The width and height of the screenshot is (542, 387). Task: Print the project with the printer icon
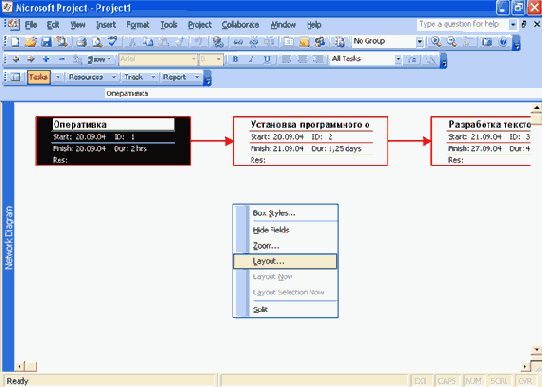82,42
